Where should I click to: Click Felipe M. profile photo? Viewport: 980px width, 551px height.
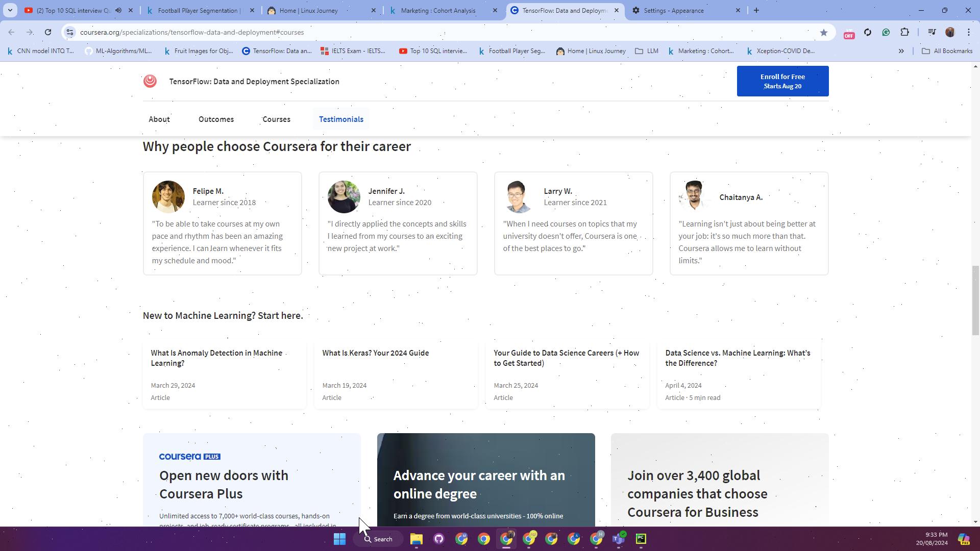point(168,197)
